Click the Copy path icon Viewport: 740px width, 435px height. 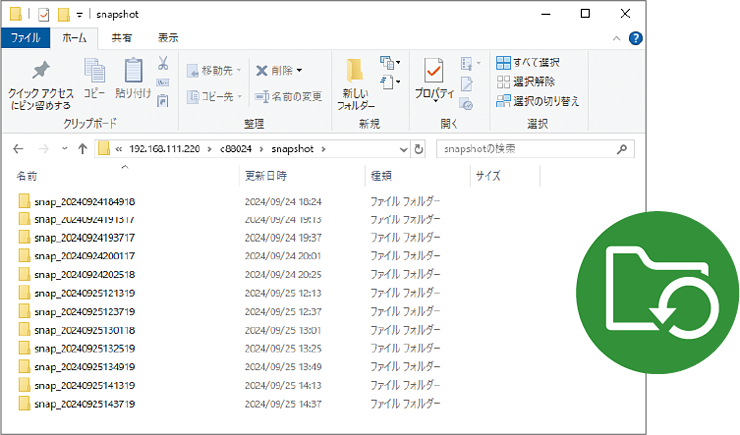(x=163, y=83)
